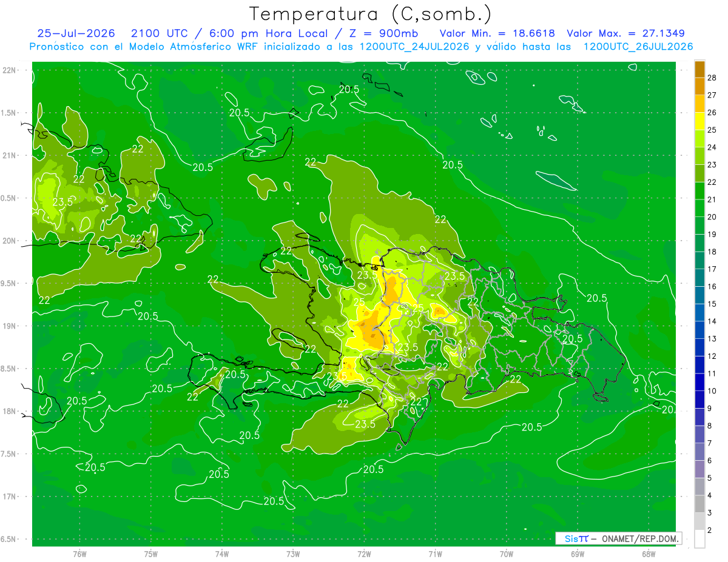Select the '73W' longitude axis label
The width and height of the screenshot is (728, 562).
coord(293,554)
